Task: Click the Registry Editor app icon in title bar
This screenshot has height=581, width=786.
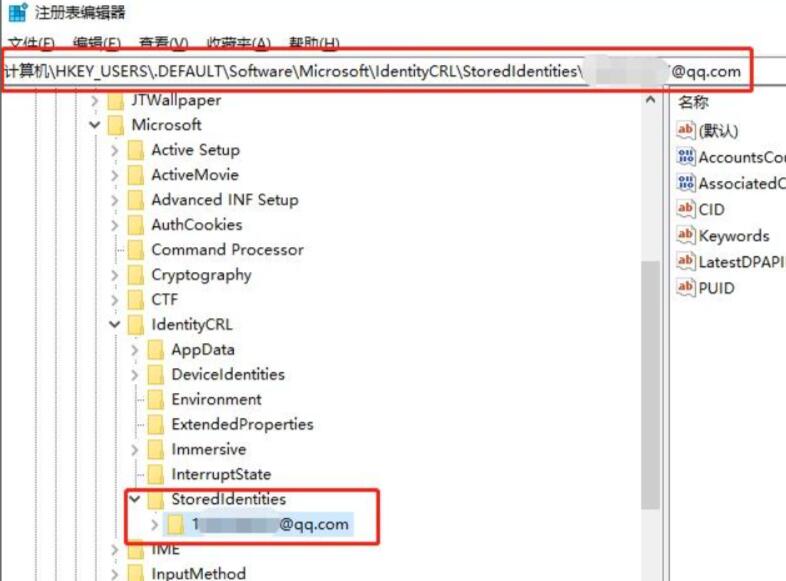Action: point(17,13)
